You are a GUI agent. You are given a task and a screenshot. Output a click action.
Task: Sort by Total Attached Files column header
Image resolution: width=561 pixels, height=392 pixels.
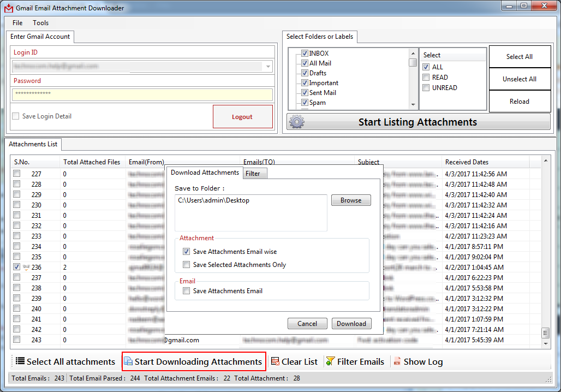pyautogui.click(x=92, y=162)
